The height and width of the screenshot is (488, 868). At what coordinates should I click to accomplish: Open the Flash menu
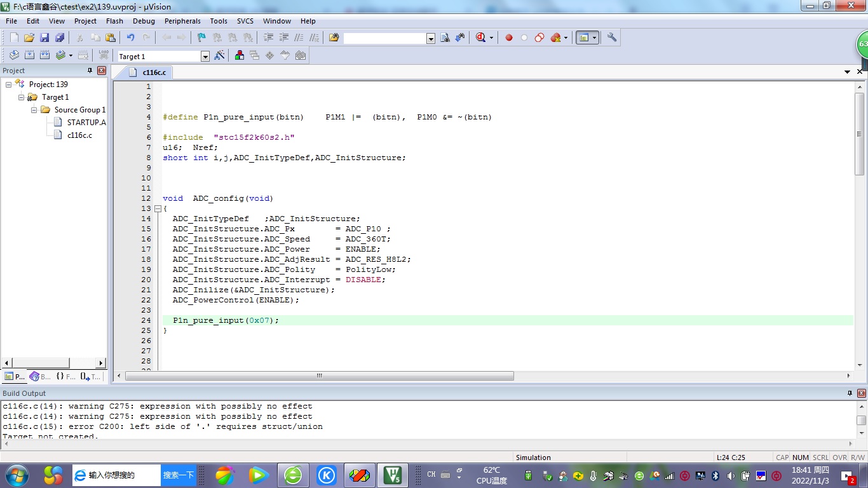[x=114, y=21]
